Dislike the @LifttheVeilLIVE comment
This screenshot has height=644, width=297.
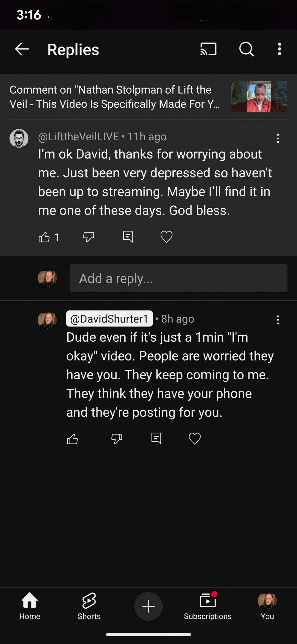88,237
